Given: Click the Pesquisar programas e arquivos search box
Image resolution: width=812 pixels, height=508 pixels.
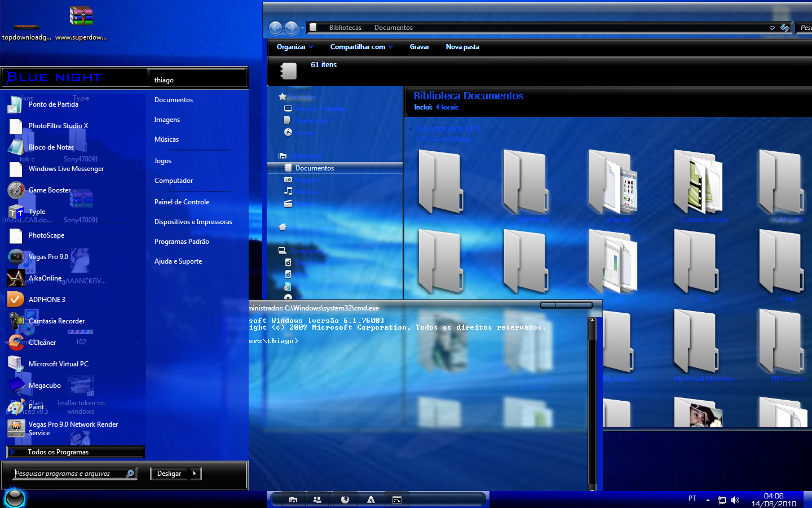Looking at the screenshot, I should (68, 474).
